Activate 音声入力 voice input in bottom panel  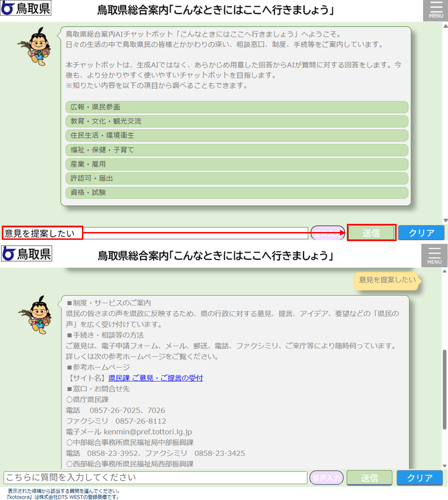coord(326,478)
